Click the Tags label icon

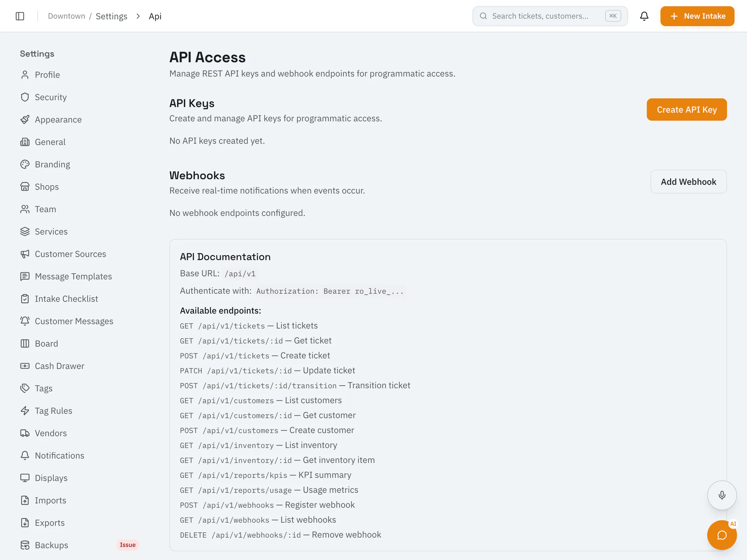(x=25, y=388)
